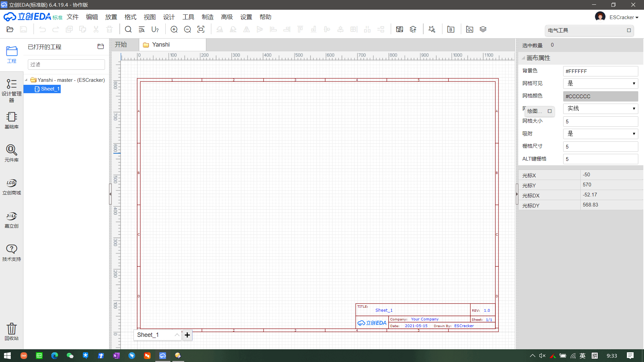Image resolution: width=644 pixels, height=362 pixels.
Task: Open the 工程 project sidebar panel
Action: tap(12, 55)
